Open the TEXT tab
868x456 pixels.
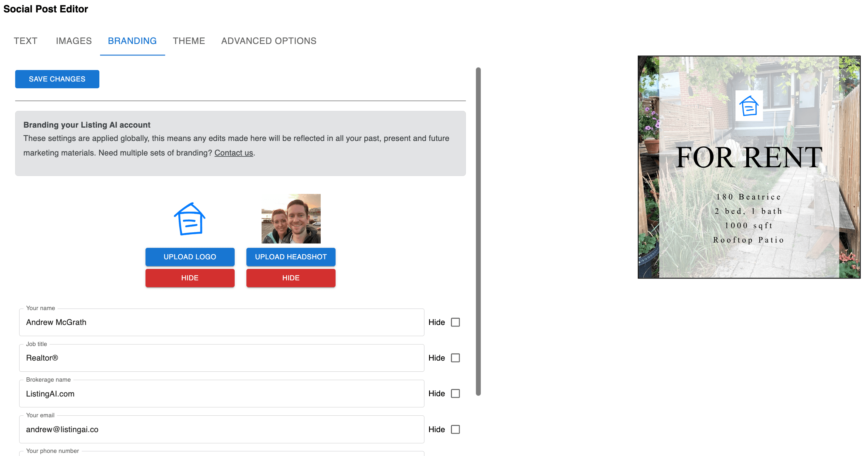[25, 40]
